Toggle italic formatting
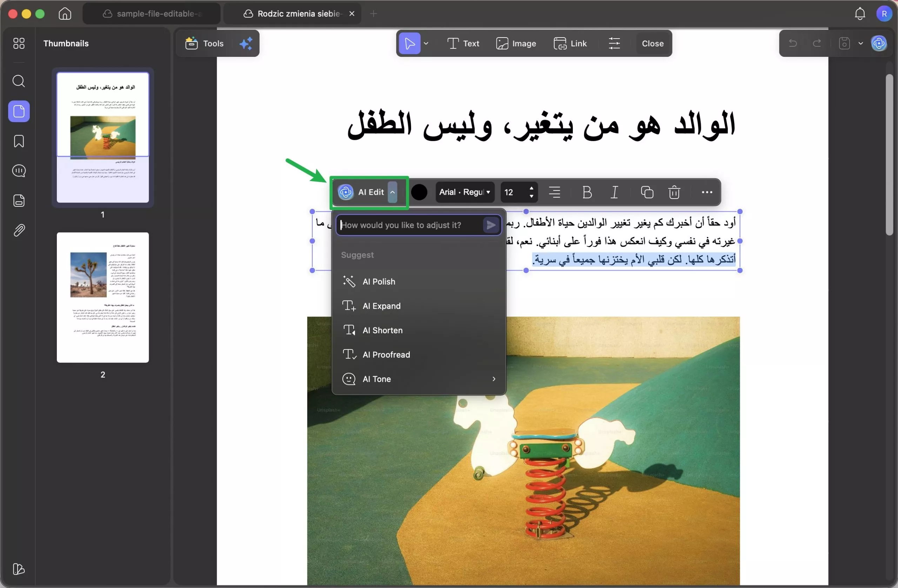898x588 pixels. [614, 192]
